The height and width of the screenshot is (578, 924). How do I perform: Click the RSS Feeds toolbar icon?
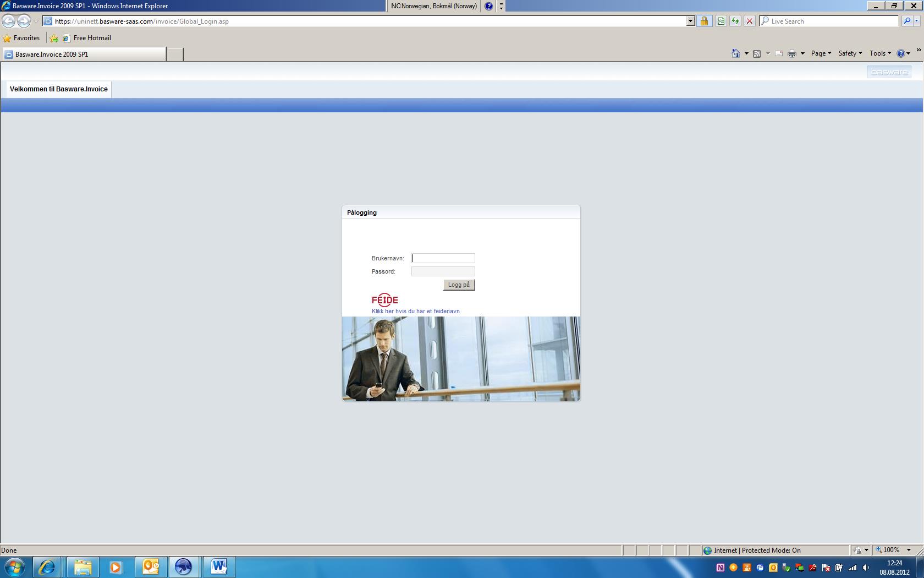click(x=757, y=53)
